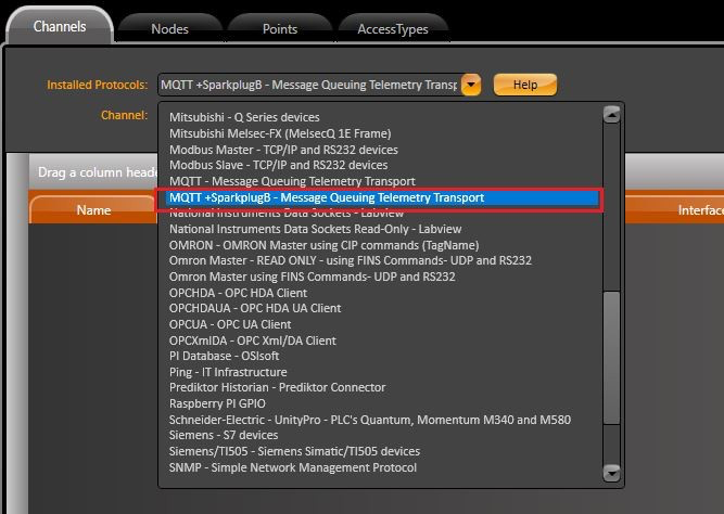724x514 pixels.
Task: Switch to the Channels tab
Action: pos(60,27)
